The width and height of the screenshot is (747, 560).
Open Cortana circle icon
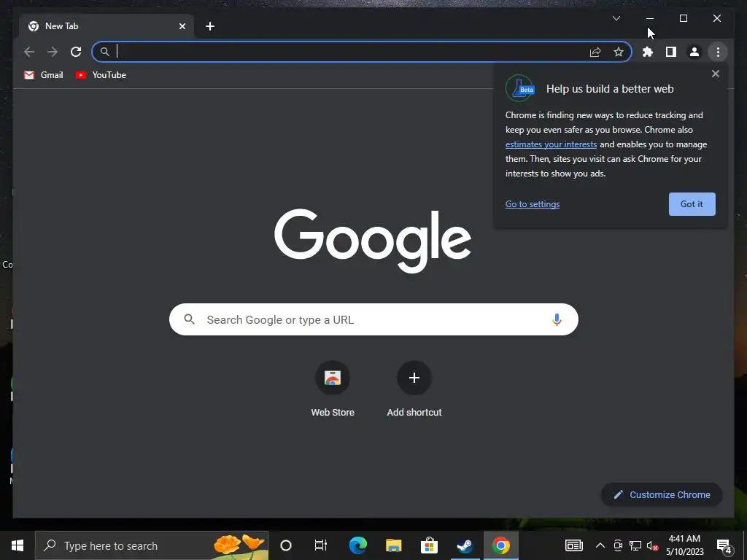click(x=286, y=545)
